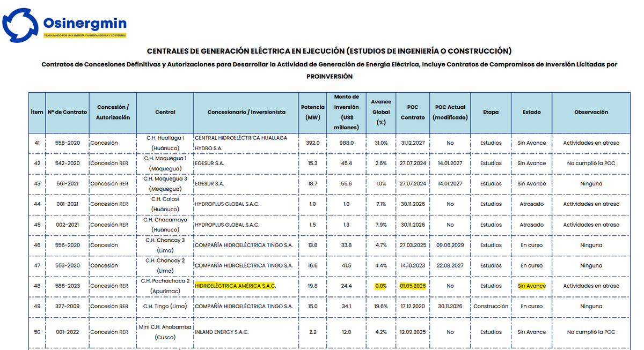Click 'C.H. Moquegua 3 (Moquegua)' cell
Image resolution: width=644 pixels, height=350 pixels.
pyautogui.click(x=165, y=184)
